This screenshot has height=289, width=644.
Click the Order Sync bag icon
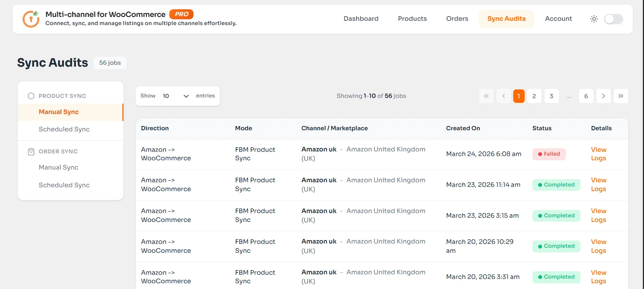point(31,151)
